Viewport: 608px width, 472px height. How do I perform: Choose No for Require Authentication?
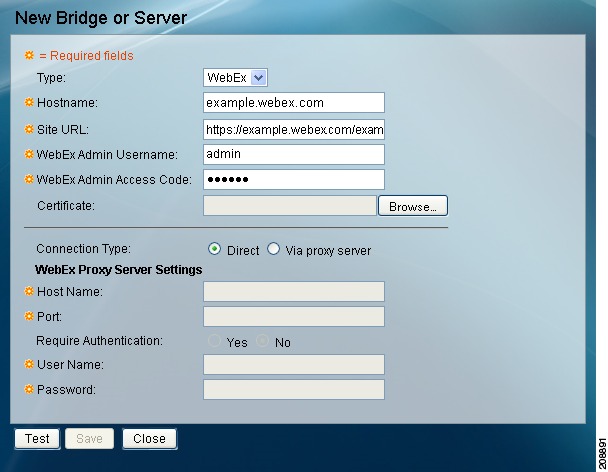(263, 341)
